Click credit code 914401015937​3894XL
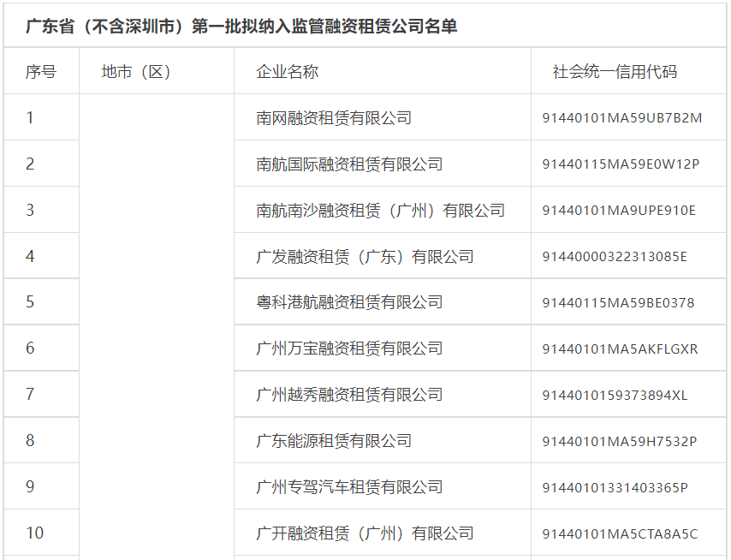Screen dimensions: 731x560 click(615, 395)
